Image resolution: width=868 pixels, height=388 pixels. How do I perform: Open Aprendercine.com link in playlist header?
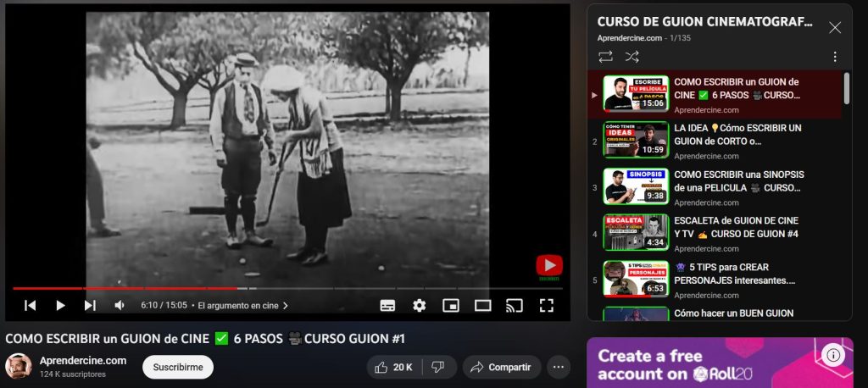click(x=630, y=38)
